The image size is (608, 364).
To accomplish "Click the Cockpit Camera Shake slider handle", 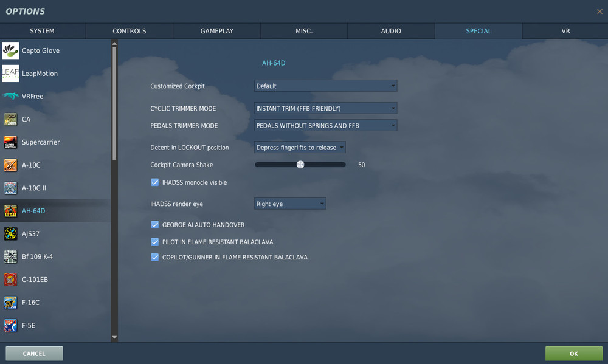I will click(x=300, y=164).
